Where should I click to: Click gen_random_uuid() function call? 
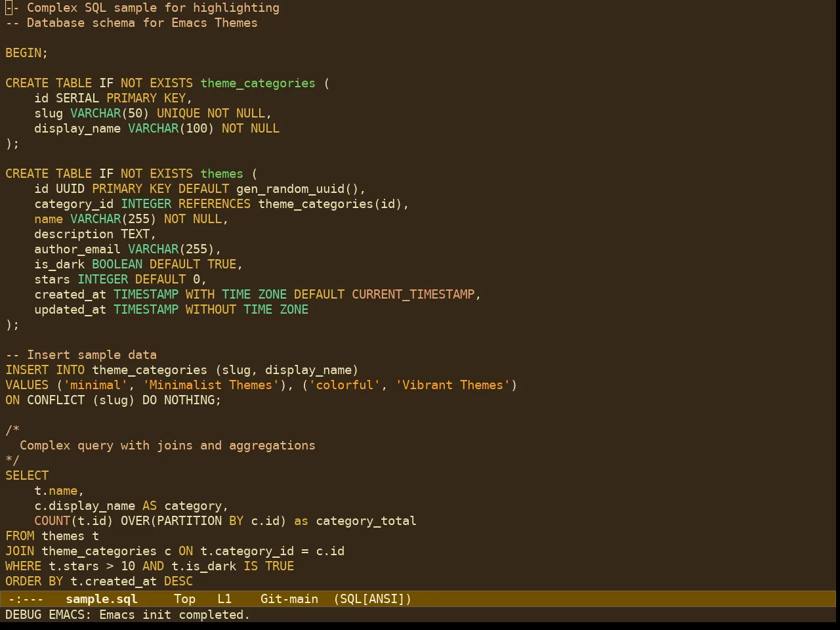click(x=297, y=189)
